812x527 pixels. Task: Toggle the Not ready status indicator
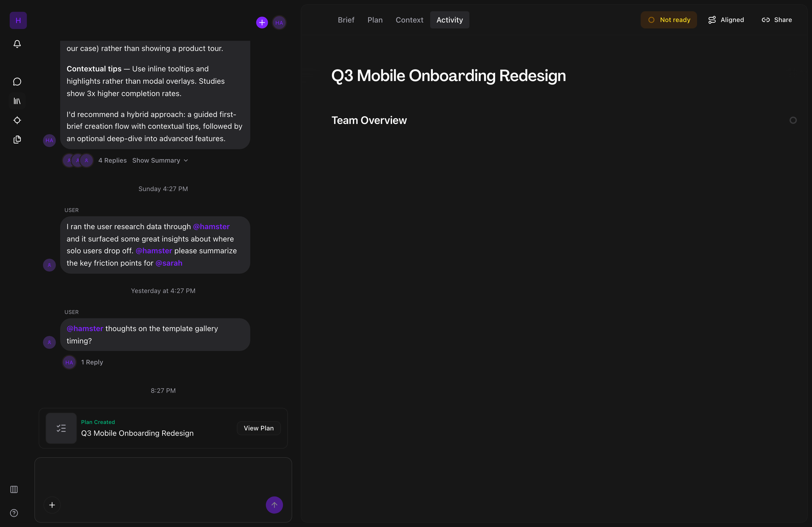pyautogui.click(x=669, y=20)
